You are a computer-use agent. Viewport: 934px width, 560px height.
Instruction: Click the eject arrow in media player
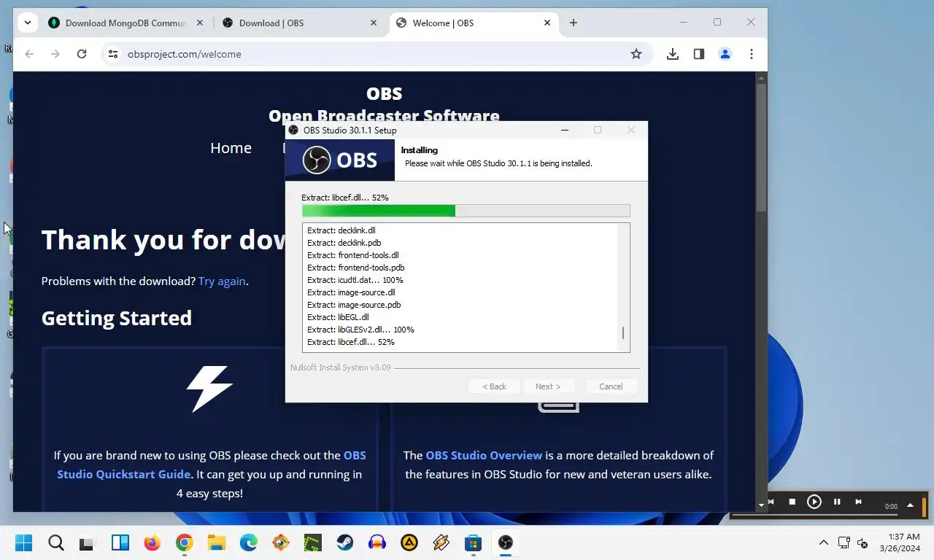[910, 505]
